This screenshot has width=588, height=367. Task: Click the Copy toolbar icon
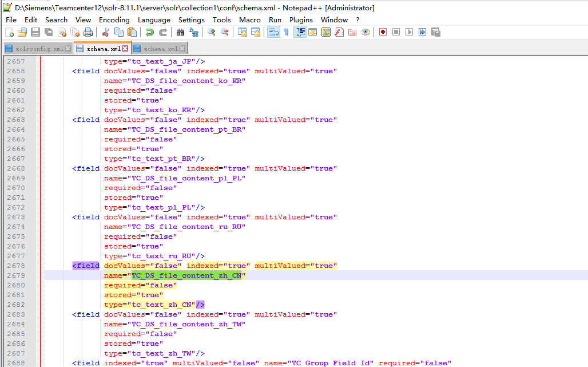coord(119,32)
